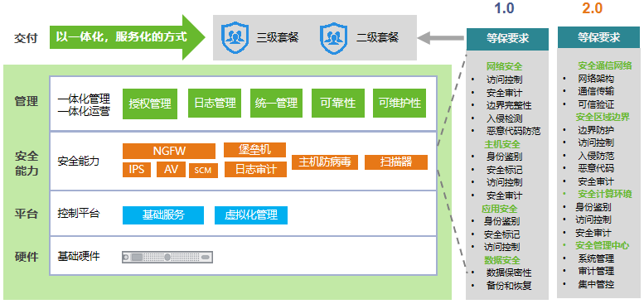This screenshot has width=644, height=304.
Task: Select the IPS block
Action: point(137,170)
